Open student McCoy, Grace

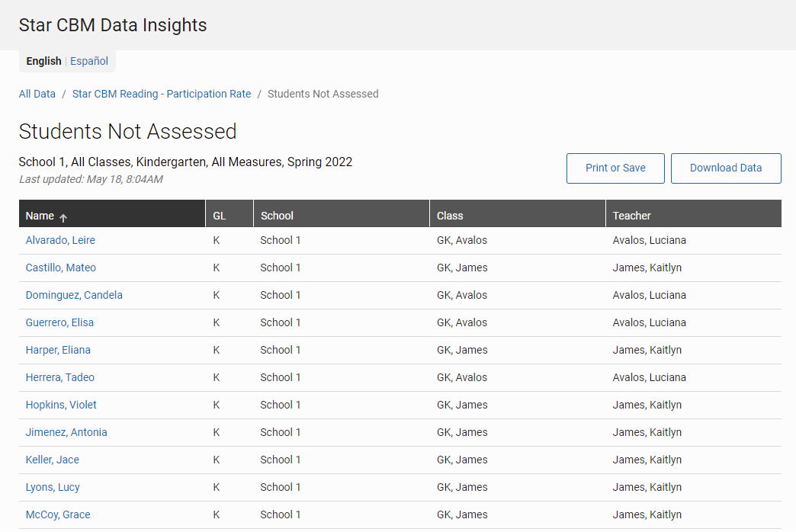tap(58, 514)
